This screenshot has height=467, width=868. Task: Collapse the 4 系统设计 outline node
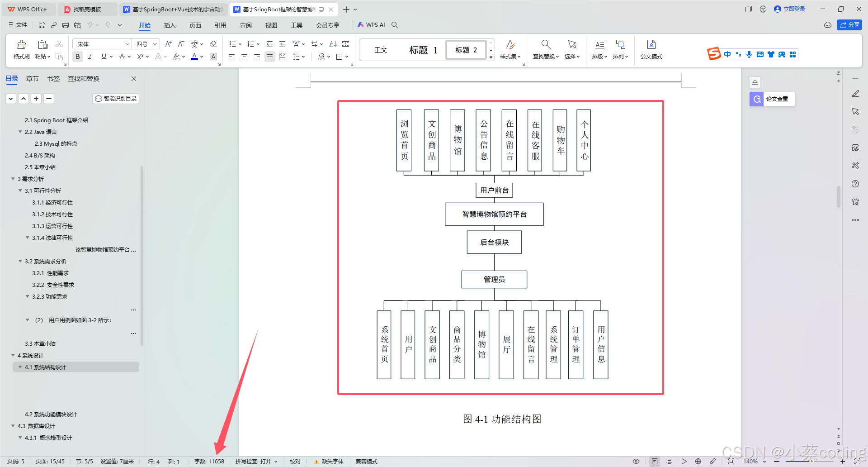[x=13, y=355]
